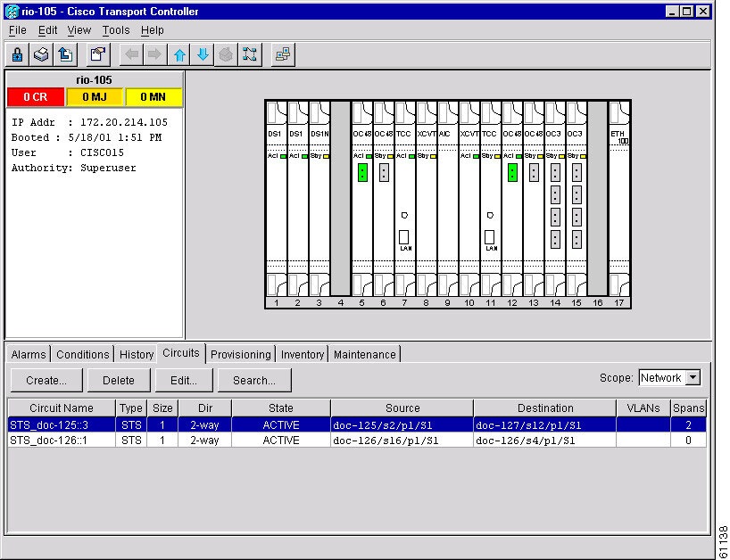
Task: Click the red 0 CR alarm indicator
Action: pyautogui.click(x=36, y=96)
